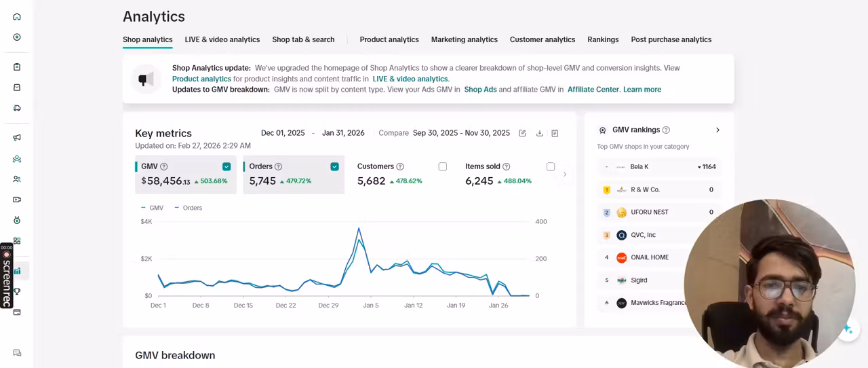Viewport: 868px width, 368px height.
Task: Click the edit icon beside compare dates
Action: coord(522,133)
